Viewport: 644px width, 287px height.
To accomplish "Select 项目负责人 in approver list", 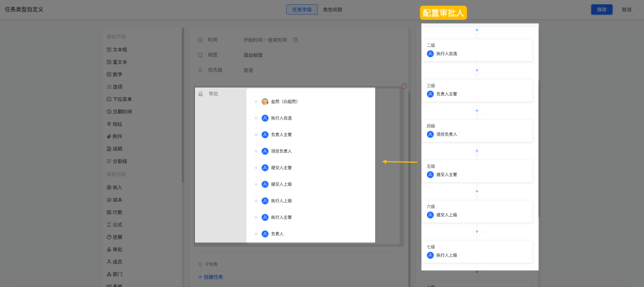I will [x=281, y=151].
